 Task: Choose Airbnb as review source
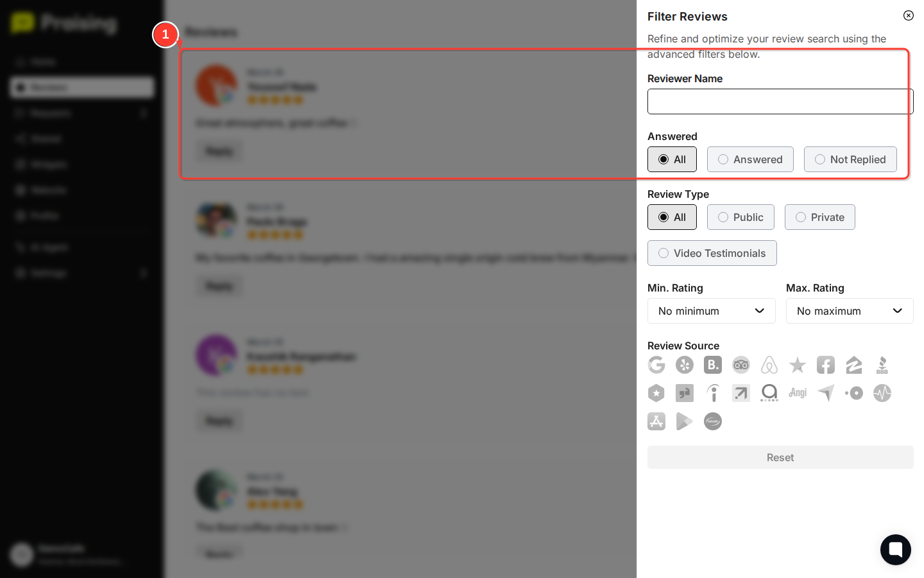[769, 365]
